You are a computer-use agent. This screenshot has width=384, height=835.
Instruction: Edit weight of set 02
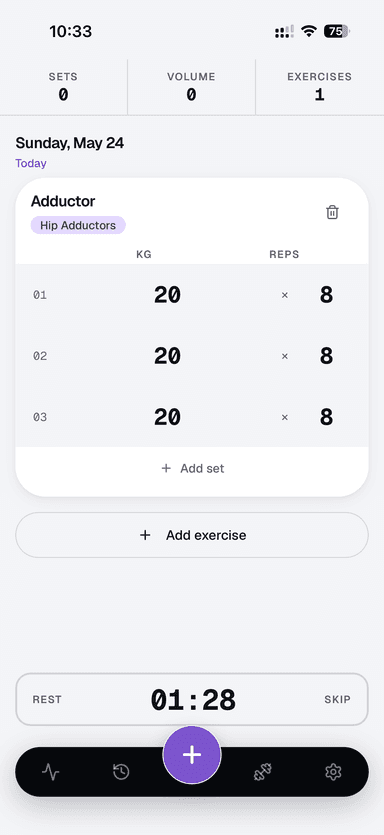point(167,356)
